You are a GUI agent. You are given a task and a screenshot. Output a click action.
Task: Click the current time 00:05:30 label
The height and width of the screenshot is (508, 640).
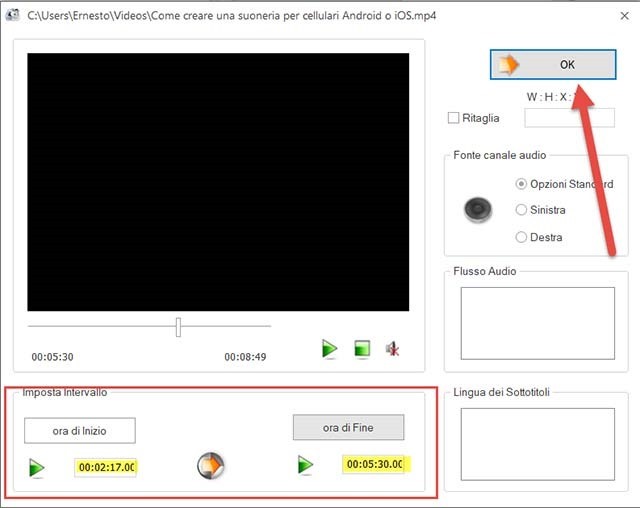(52, 357)
